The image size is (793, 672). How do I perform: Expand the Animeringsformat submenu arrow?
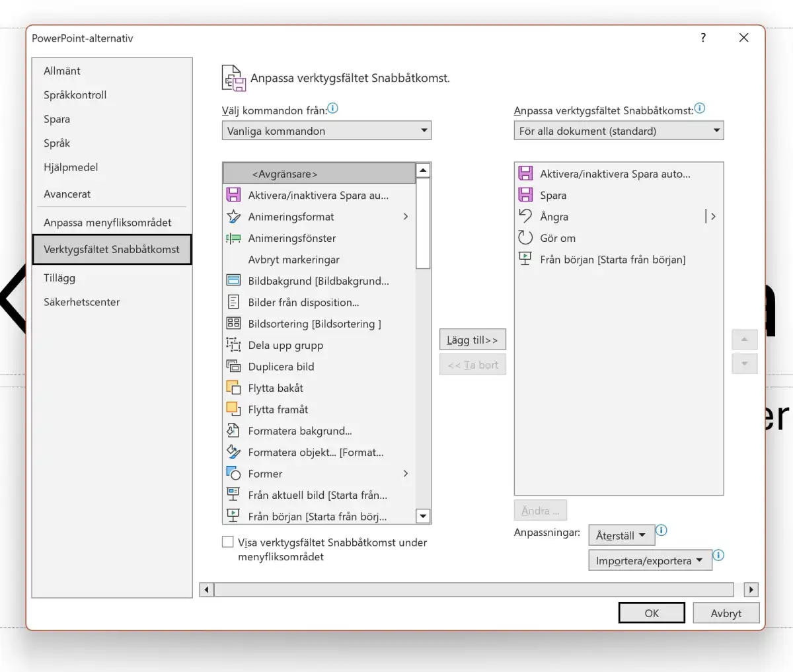click(406, 217)
